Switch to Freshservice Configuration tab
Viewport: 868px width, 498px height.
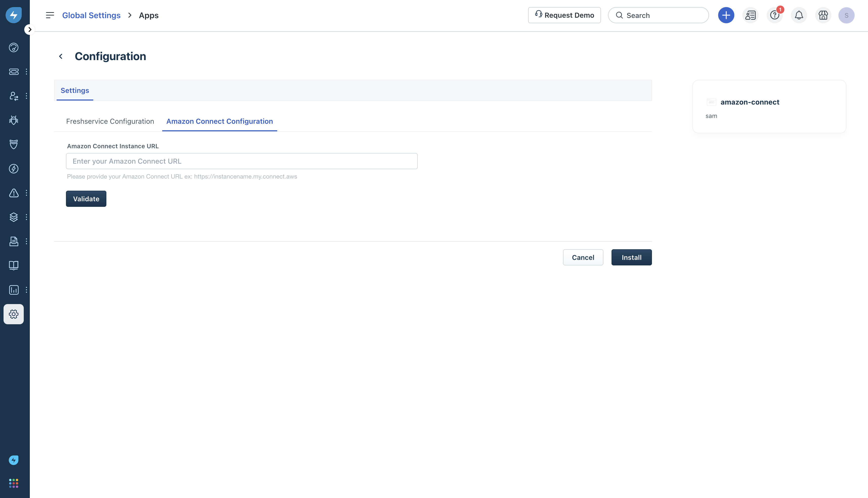tap(110, 121)
